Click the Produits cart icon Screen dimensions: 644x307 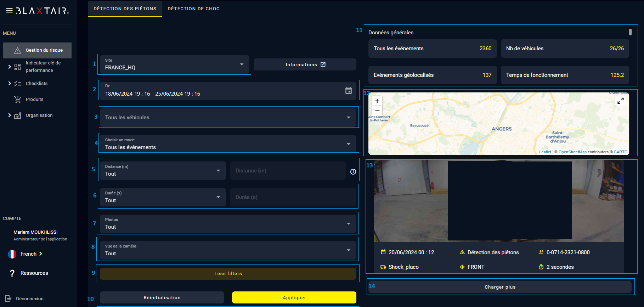[17, 100]
